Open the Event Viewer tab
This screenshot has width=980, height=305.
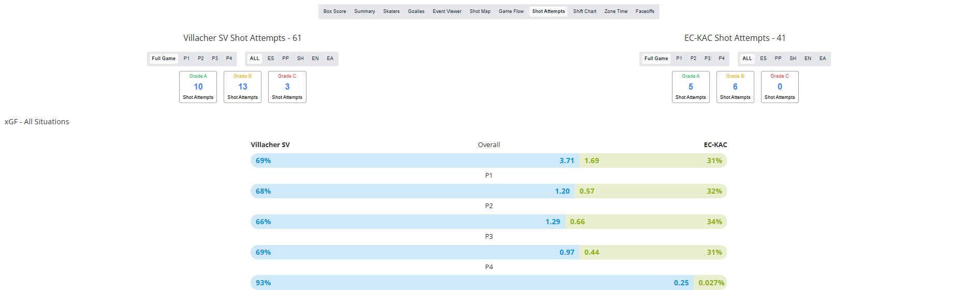point(447,11)
